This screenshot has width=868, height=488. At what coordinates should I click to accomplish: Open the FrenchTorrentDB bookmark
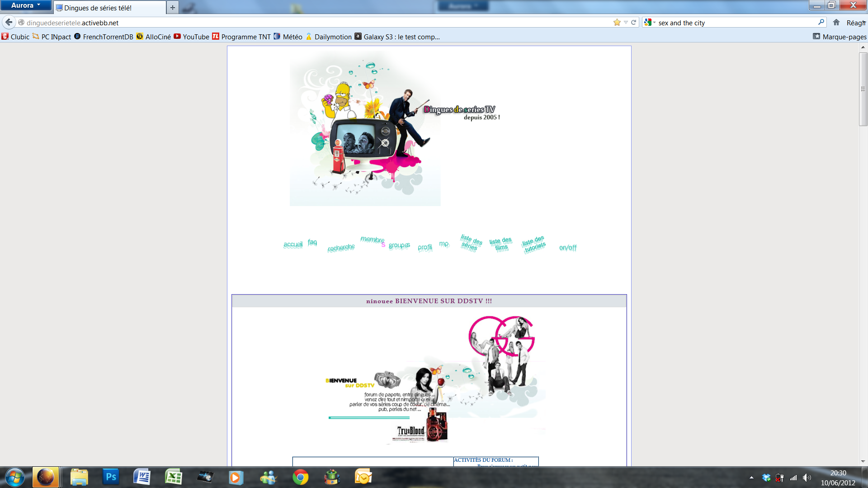104,37
